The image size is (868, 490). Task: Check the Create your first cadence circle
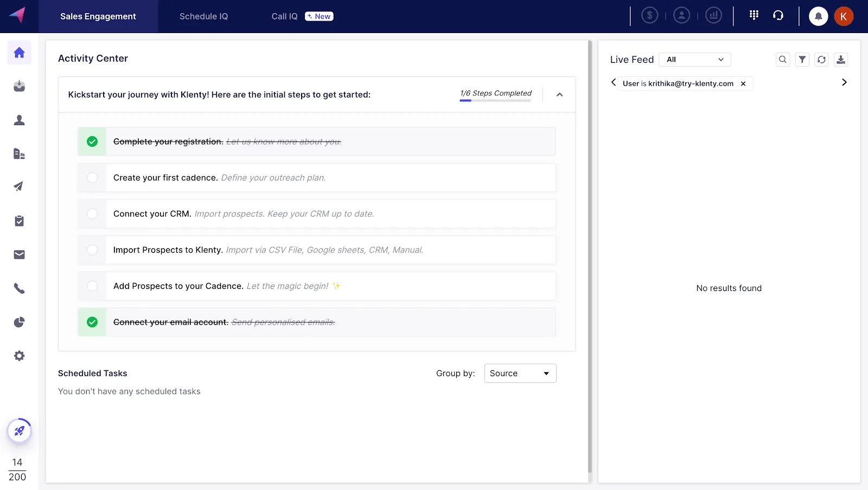(x=92, y=178)
